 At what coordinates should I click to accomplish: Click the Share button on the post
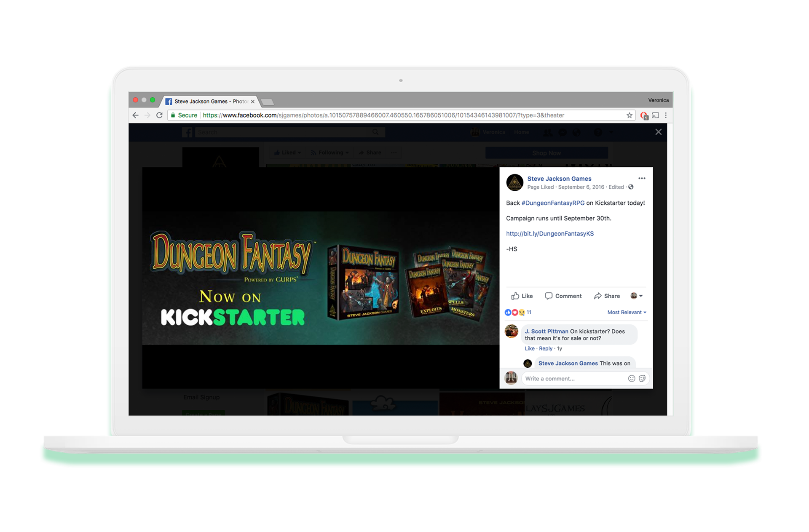[x=607, y=296]
